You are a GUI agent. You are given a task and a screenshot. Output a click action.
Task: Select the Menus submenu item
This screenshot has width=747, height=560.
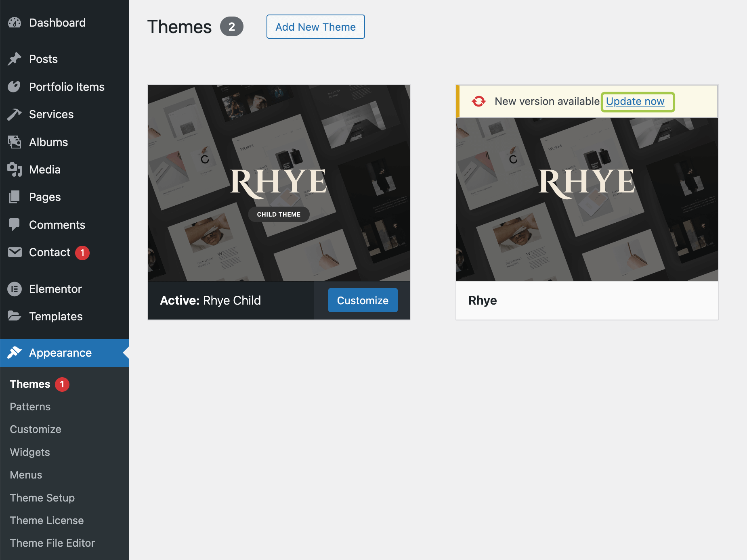pyautogui.click(x=26, y=475)
